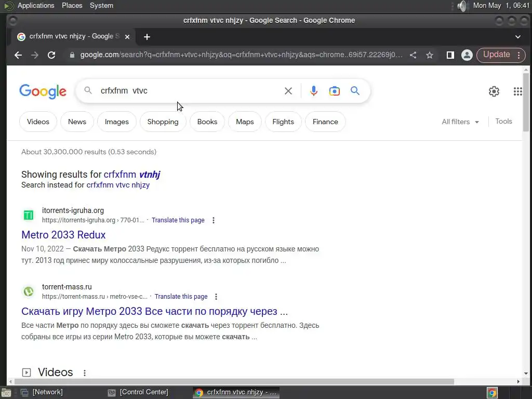Screen dimensions: 532x399
Task: Click the show desktop icon
Action: (x=6, y=393)
